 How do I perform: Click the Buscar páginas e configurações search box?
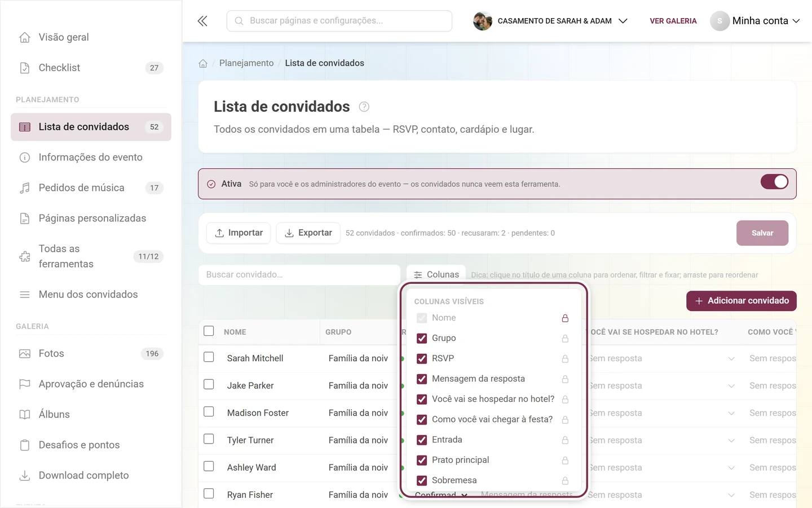(339, 21)
